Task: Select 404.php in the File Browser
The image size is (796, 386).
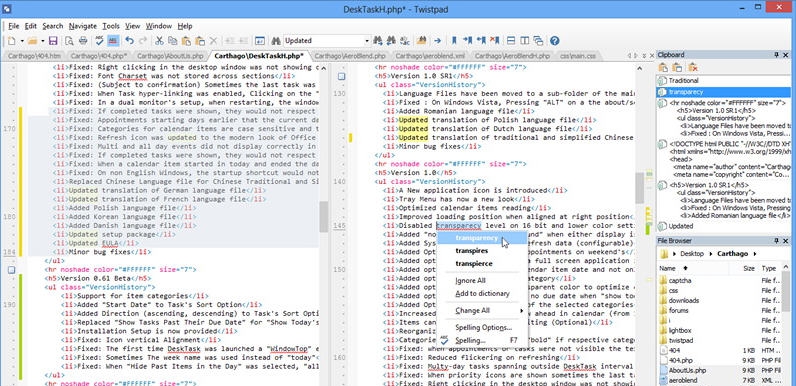Action: 680,360
